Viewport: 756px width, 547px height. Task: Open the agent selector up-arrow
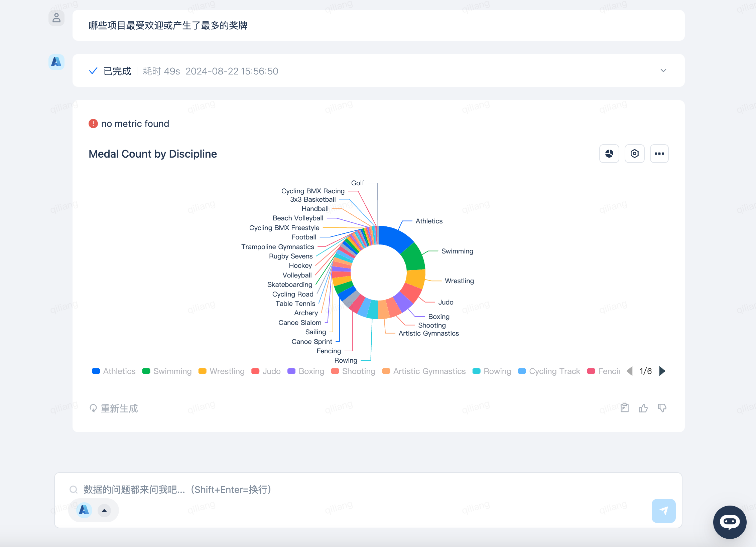104,510
